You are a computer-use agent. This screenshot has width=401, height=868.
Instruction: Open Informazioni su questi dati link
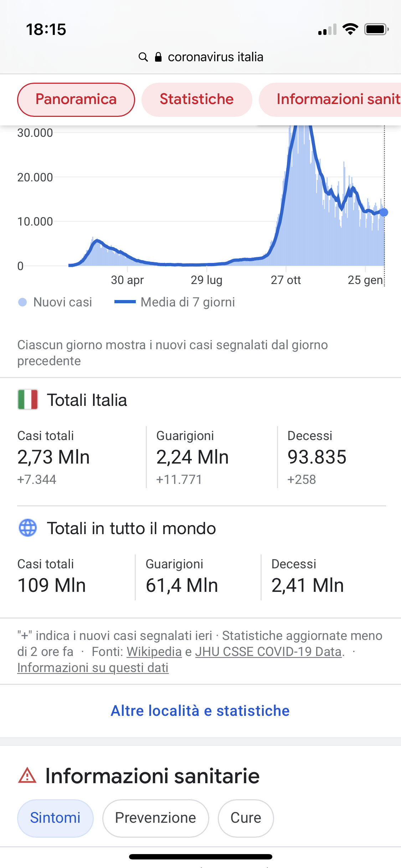pos(93,668)
